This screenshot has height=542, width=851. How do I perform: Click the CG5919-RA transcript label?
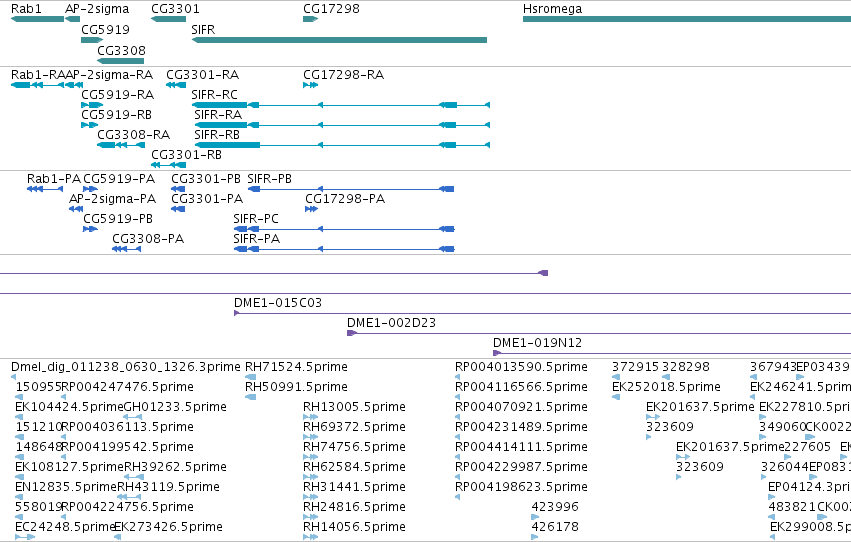click(118, 94)
